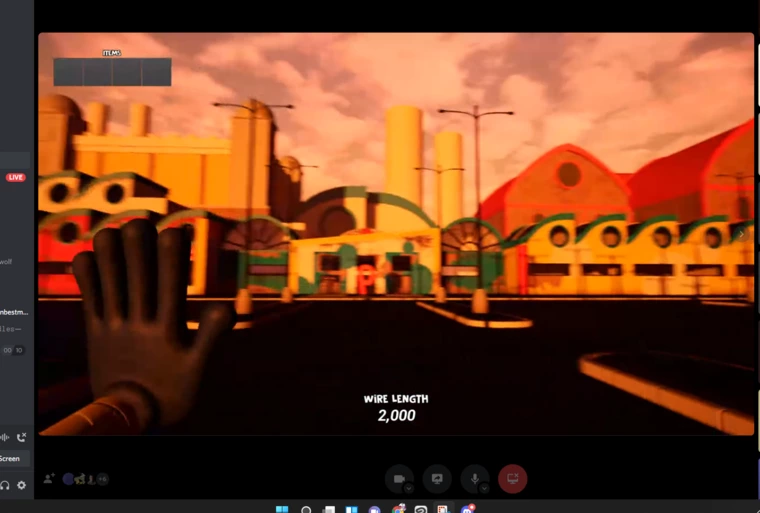Viewport: 760px width, 513px height.
Task: Select the 'nbestm...' channel entry
Action: pyautogui.click(x=14, y=312)
